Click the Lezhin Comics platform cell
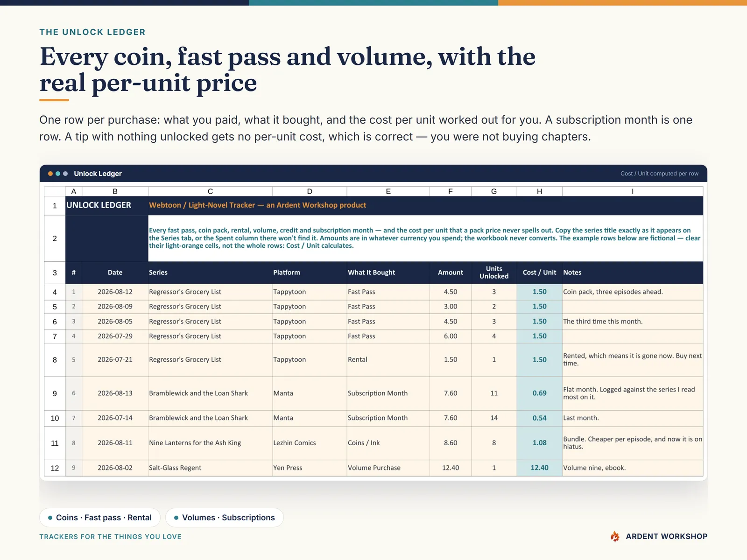Screen dimensions: 747x560 click(310, 443)
